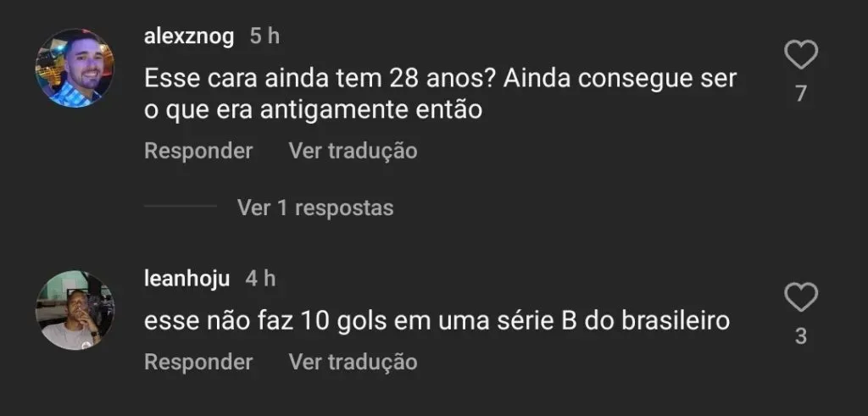The image size is (868, 416).
Task: Open alexznog's profile picture
Action: (x=75, y=68)
